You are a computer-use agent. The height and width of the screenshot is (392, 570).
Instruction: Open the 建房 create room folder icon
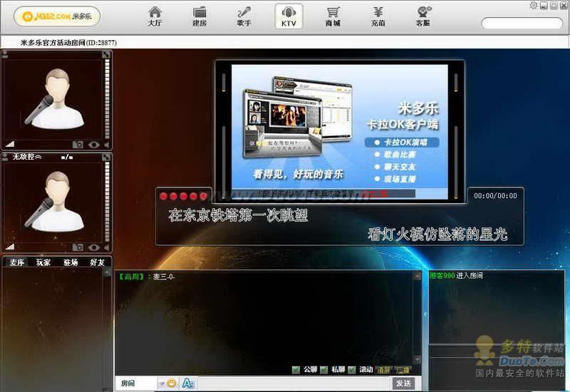(199, 16)
